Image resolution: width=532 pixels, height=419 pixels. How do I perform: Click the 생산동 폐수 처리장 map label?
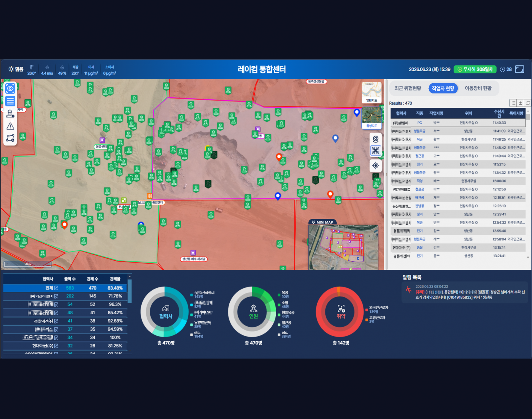pyautogui.click(x=194, y=259)
